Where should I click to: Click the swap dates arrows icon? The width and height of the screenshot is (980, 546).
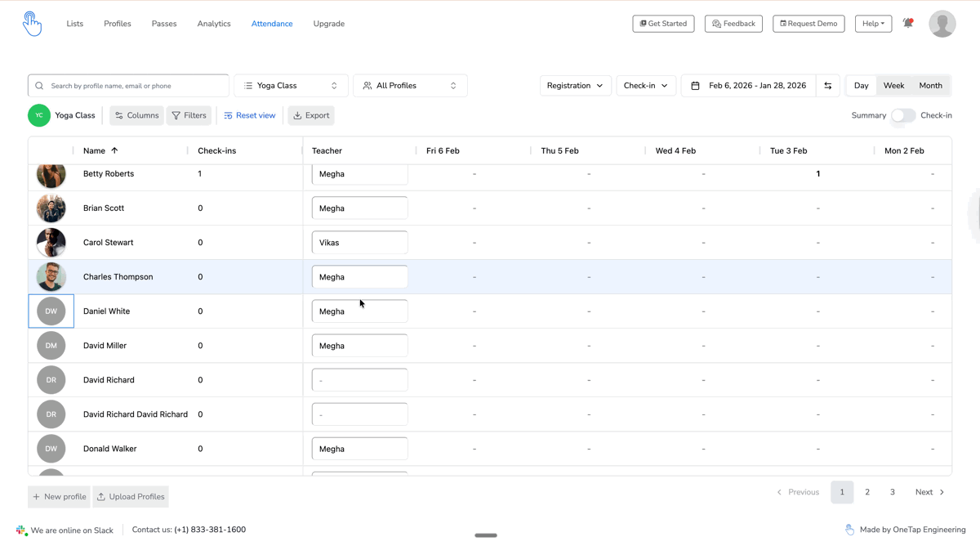(x=827, y=86)
